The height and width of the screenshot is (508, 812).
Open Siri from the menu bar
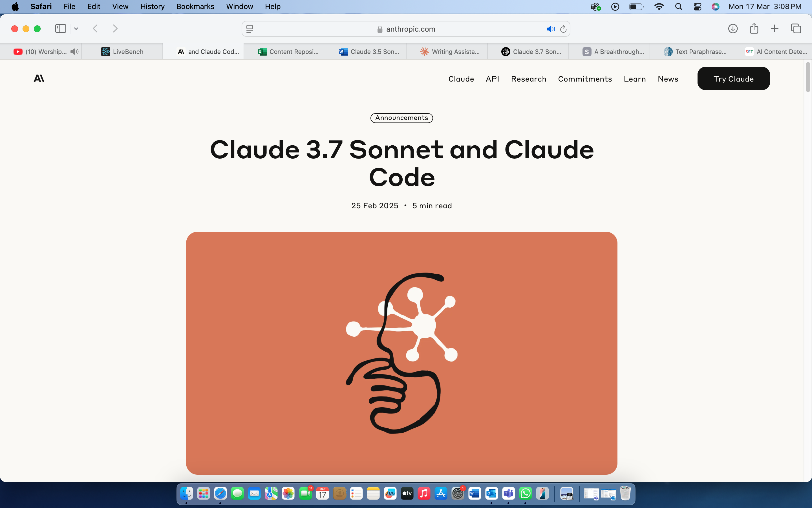[x=715, y=7]
